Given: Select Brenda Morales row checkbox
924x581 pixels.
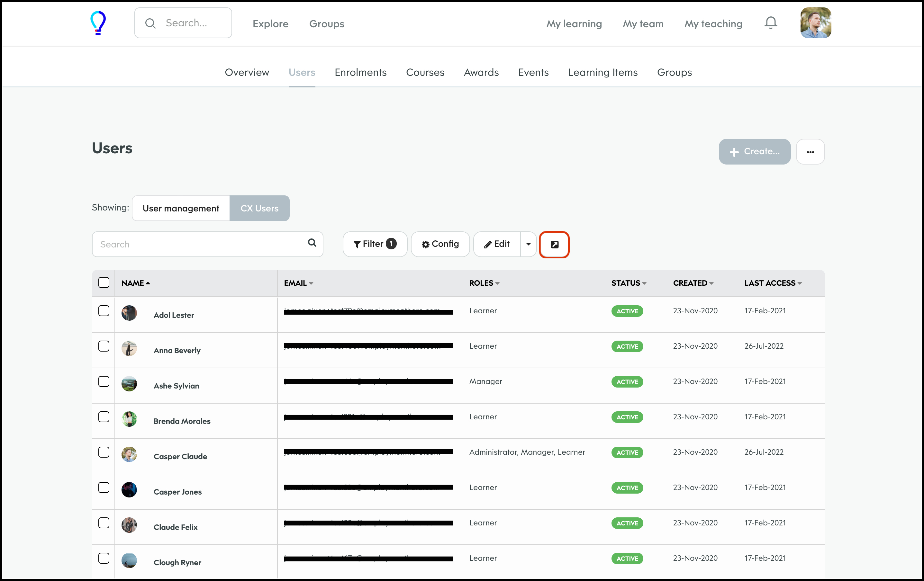Looking at the screenshot, I should pyautogui.click(x=104, y=417).
